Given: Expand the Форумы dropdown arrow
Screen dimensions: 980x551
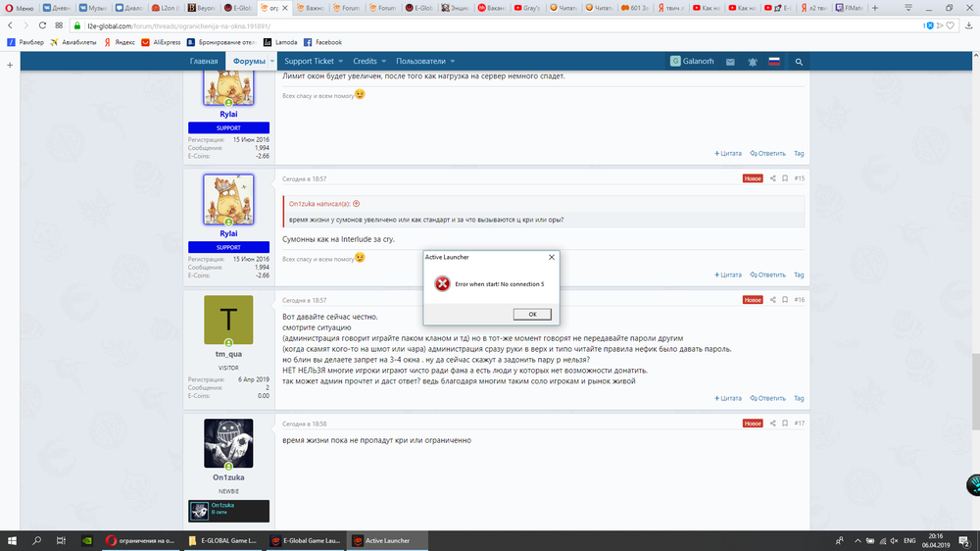Looking at the screenshot, I should [270, 62].
